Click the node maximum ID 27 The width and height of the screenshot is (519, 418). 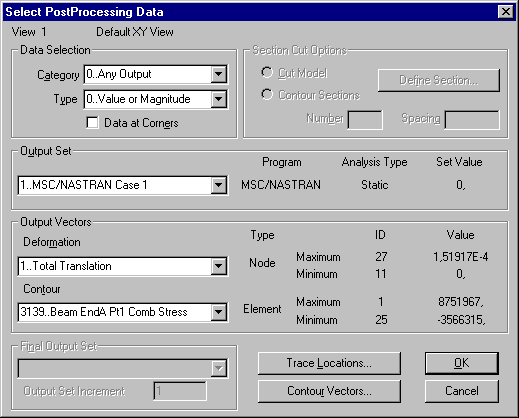(x=381, y=257)
